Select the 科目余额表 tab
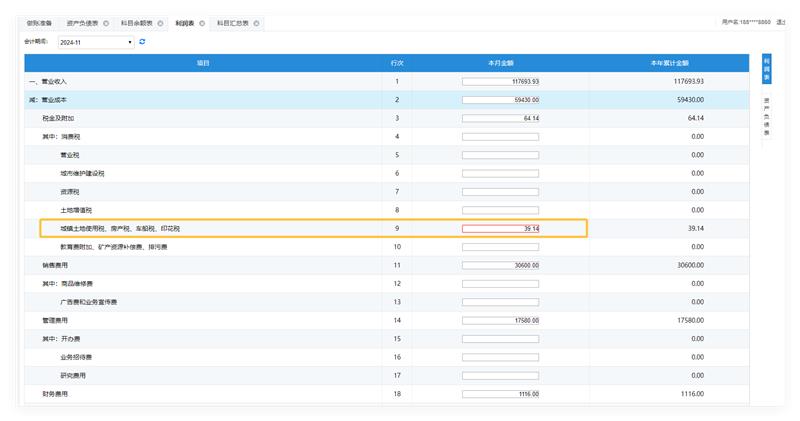 136,22
